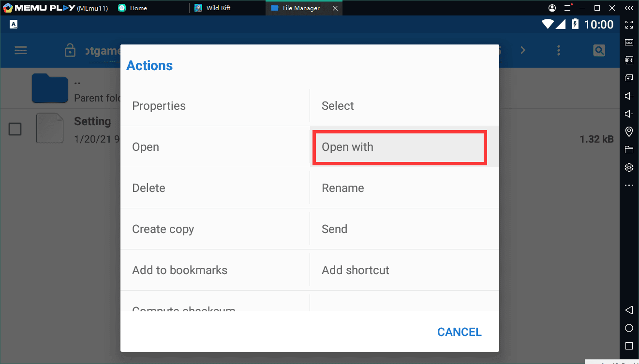Image resolution: width=639 pixels, height=364 pixels.
Task: Switch to the Wild Rift tab
Action: (218, 8)
